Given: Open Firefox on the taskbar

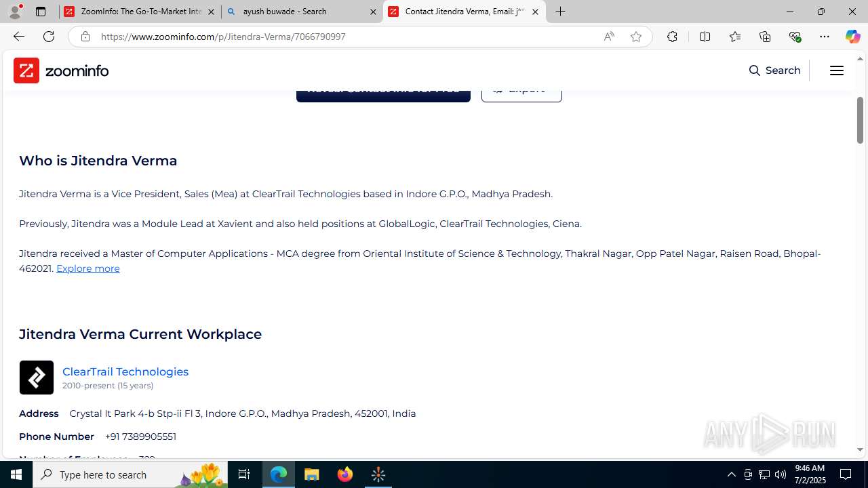Looking at the screenshot, I should point(345,474).
